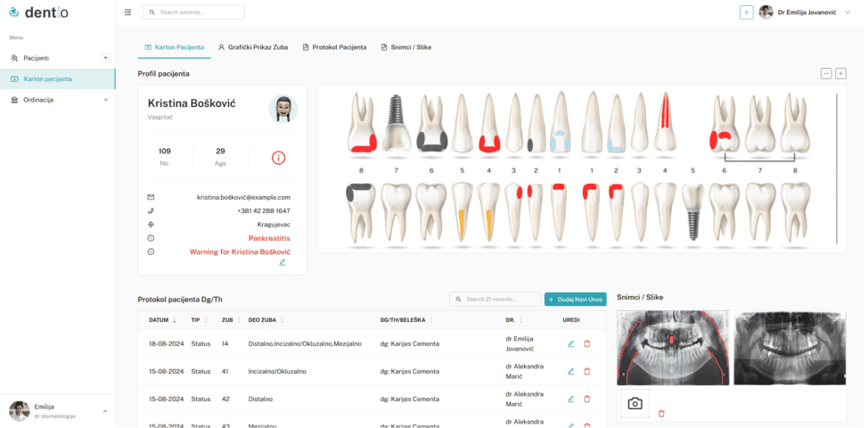The width and height of the screenshot is (868, 428).
Task: Click phone number +381 42 288 1647
Action: click(264, 211)
